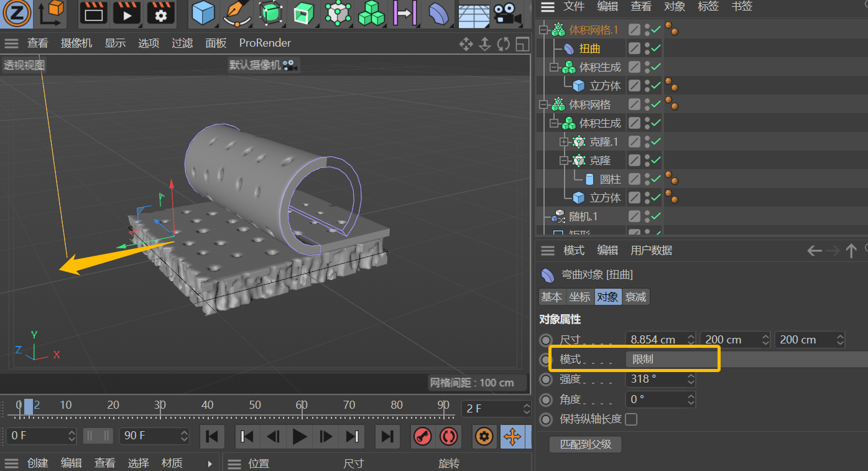
Task: Toggle the viewport maximize icon
Action: (x=522, y=44)
